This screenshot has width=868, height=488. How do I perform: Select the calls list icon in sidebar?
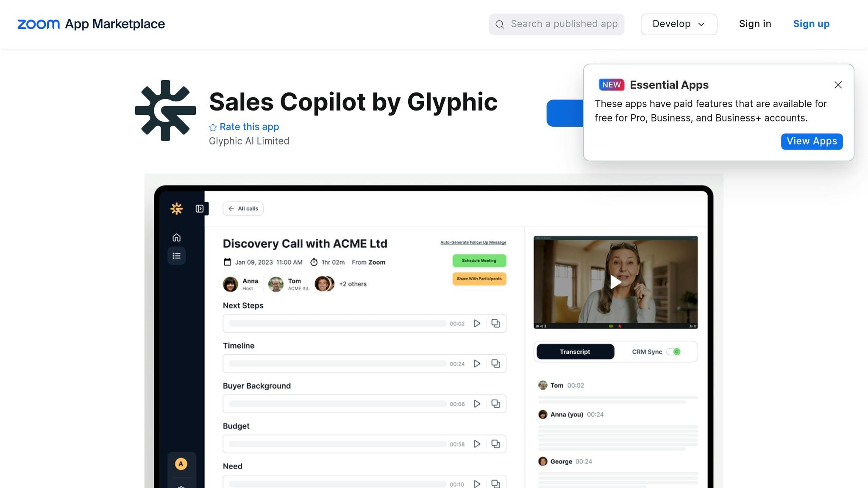pos(176,256)
